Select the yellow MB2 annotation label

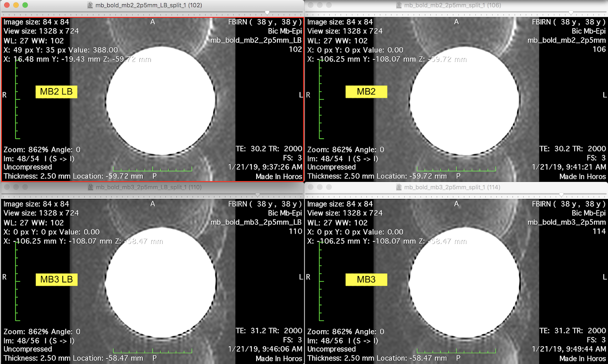click(x=366, y=92)
